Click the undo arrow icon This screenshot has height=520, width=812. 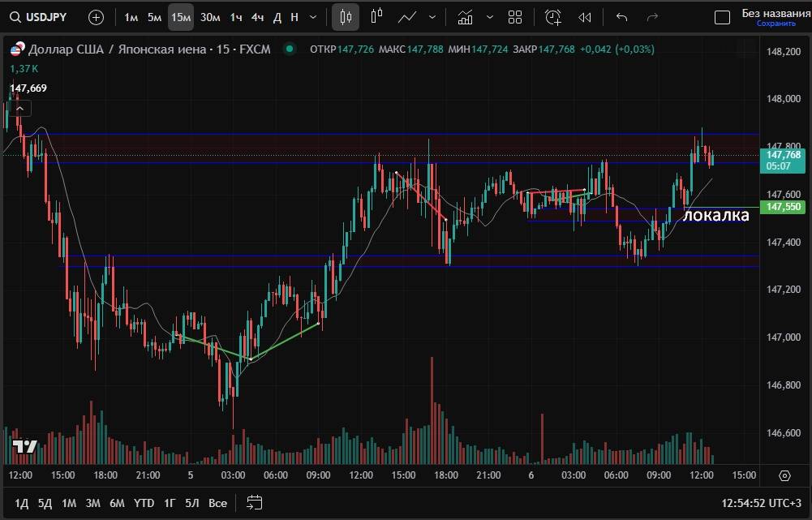pos(622,17)
